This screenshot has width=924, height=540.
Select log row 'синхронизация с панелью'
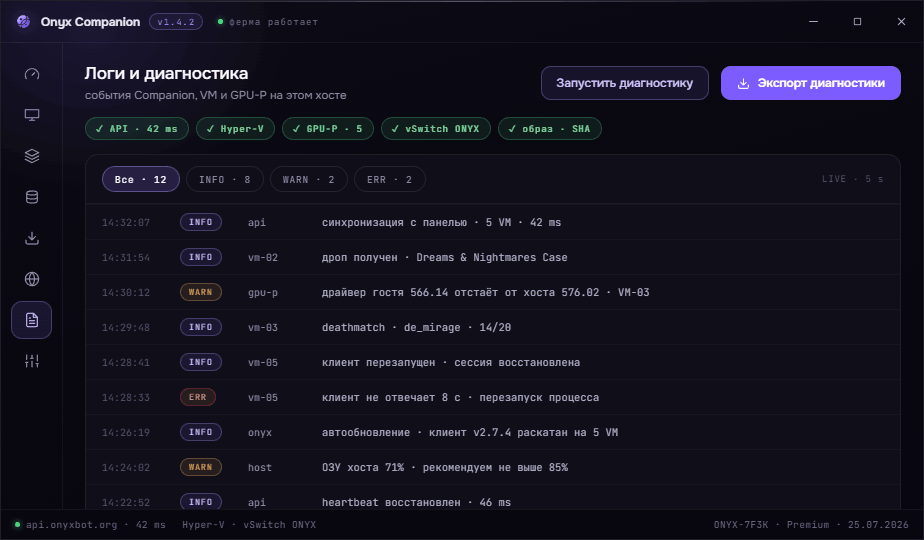(x=493, y=222)
